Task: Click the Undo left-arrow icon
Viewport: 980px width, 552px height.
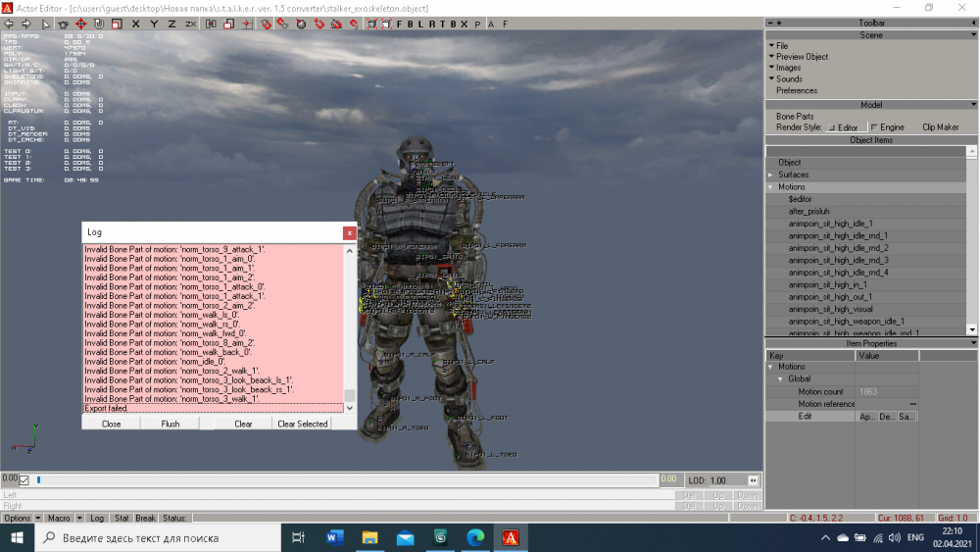Action: 9,24
